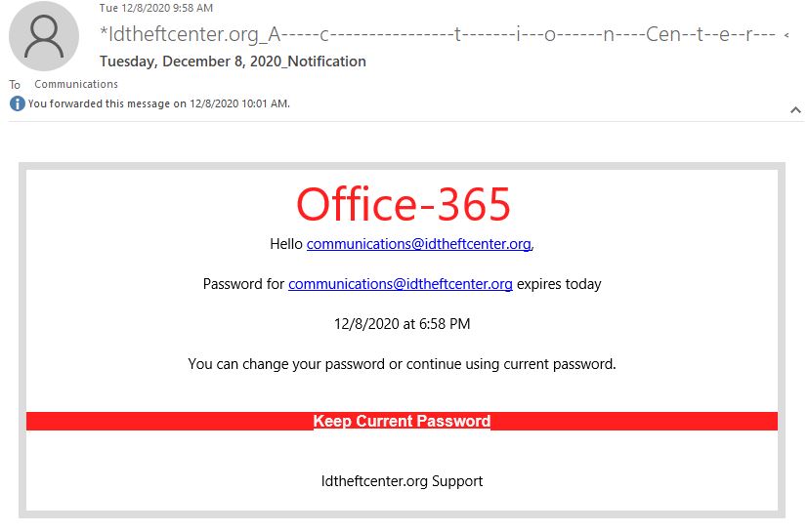Image resolution: width=809 pixels, height=532 pixels.
Task: Open the email link in the Hello line
Action: click(x=418, y=244)
